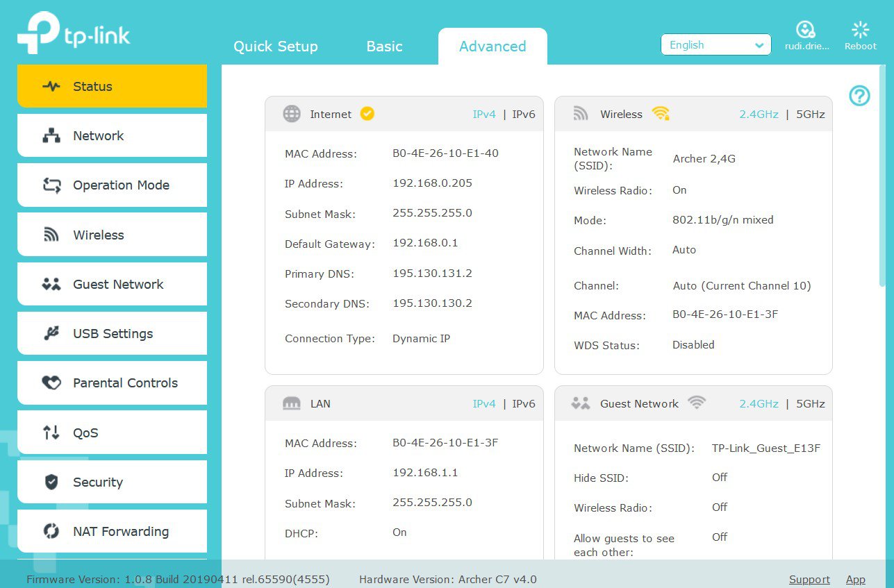Open the USB Settings menu item

112,333
